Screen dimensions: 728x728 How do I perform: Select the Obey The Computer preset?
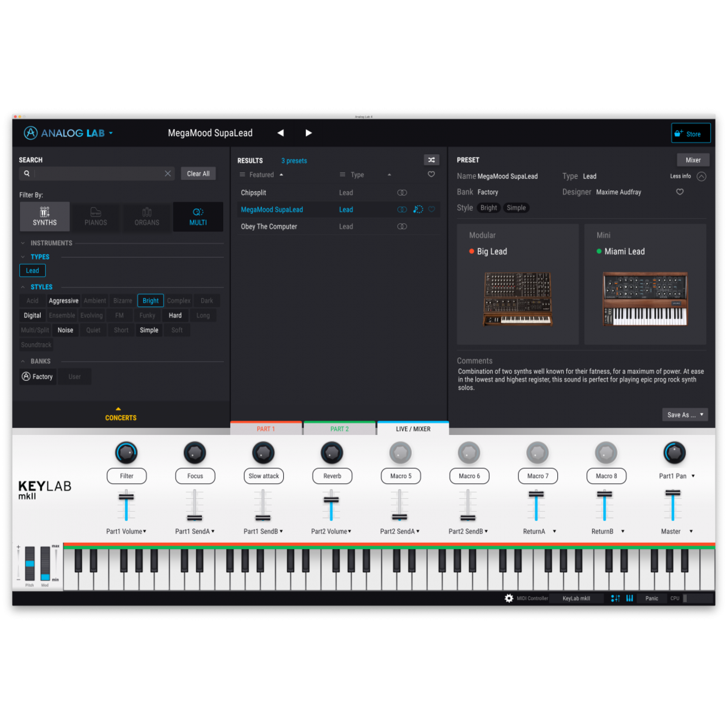click(269, 226)
